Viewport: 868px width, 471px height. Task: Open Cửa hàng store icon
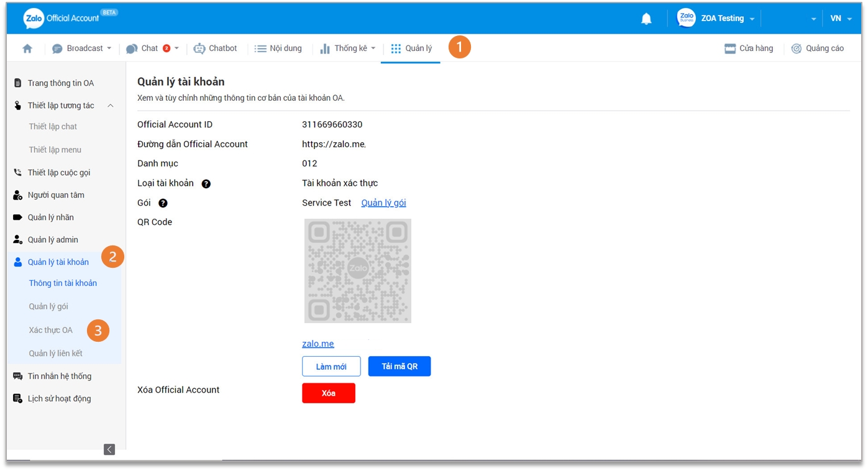730,48
